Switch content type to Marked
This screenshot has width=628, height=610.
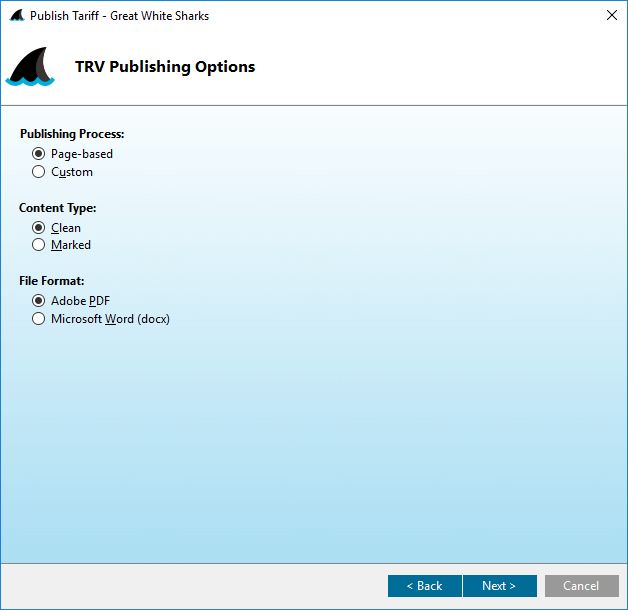tap(39, 245)
